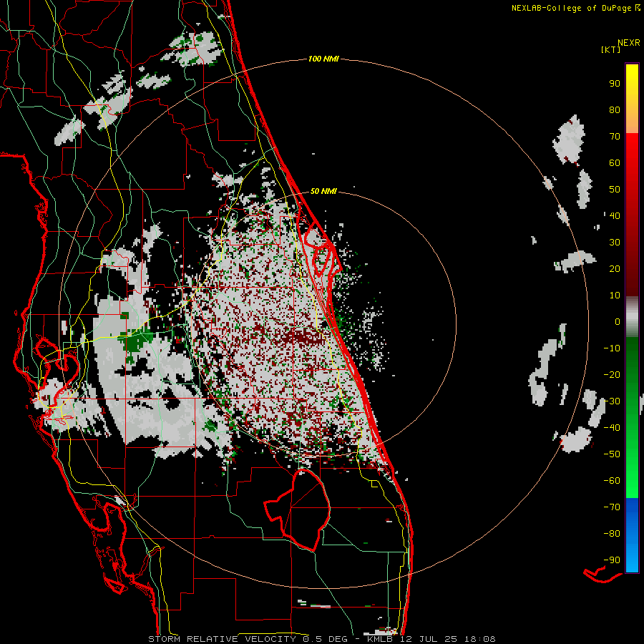Click the "100 NMI" range ring label

coord(323,59)
